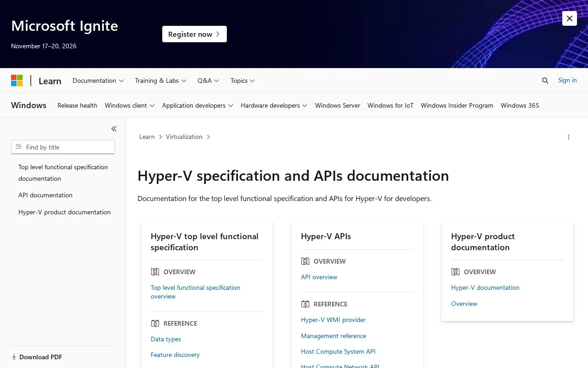Click Register now button

(x=194, y=34)
